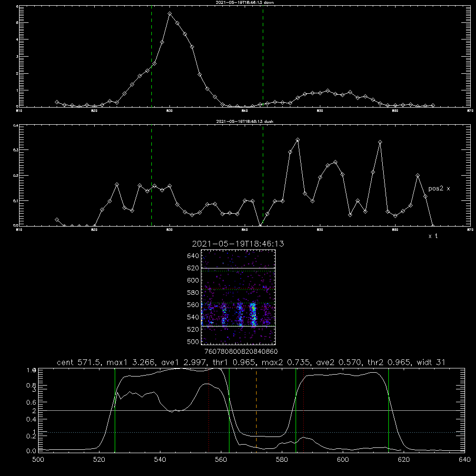
Task: Click the orange dashed center line in bottom plot
Action: tap(256, 410)
